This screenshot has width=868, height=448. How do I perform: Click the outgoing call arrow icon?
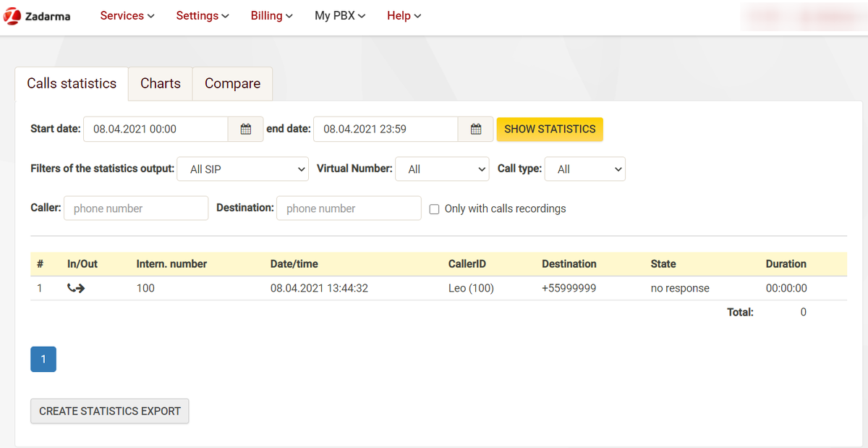76,288
